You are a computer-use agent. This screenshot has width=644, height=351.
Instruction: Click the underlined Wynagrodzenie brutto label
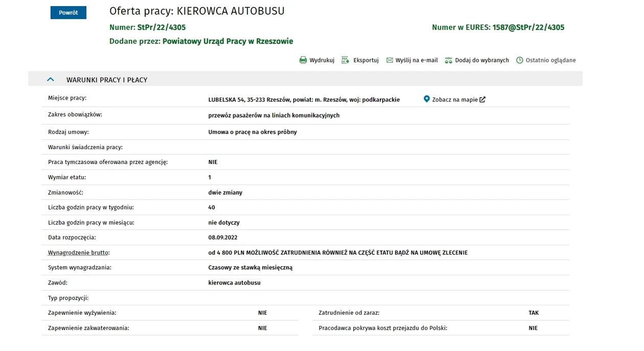(x=79, y=253)
